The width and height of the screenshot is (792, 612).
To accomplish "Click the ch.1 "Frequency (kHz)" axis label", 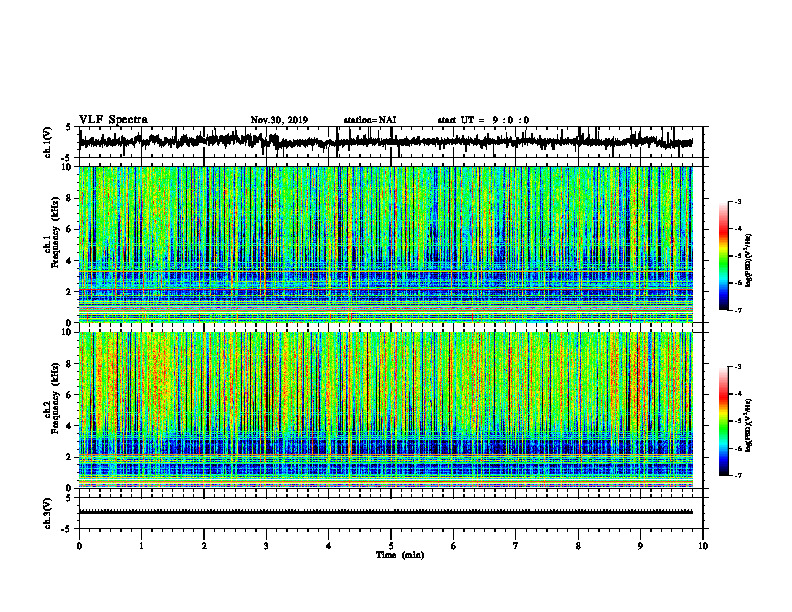I will (55, 232).
